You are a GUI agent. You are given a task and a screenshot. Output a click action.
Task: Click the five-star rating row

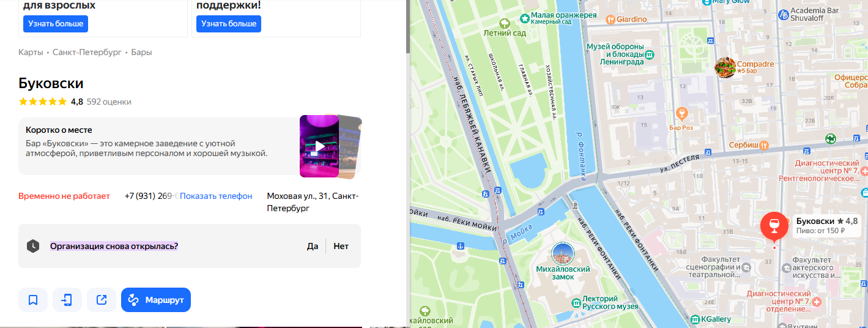43,102
